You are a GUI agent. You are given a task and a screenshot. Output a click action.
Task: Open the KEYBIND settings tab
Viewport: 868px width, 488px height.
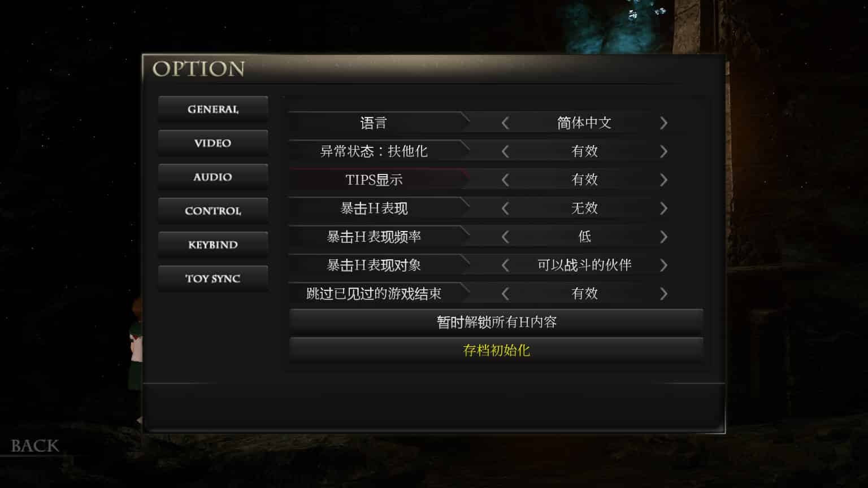click(213, 245)
